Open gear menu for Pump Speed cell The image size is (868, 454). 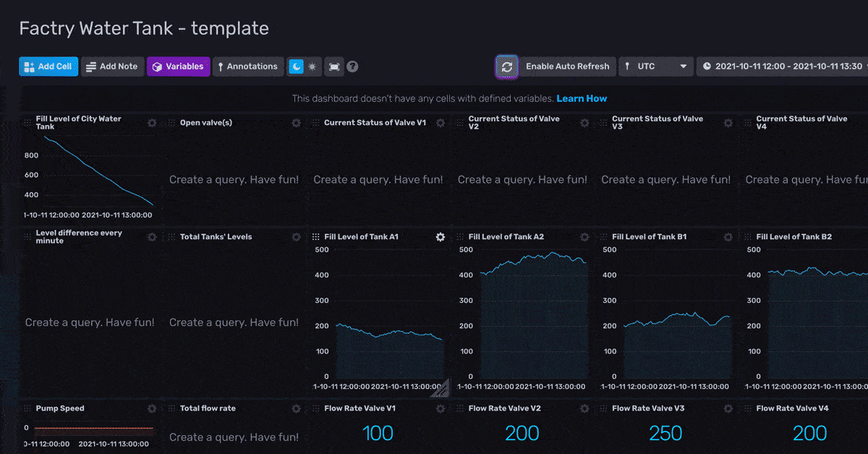(152, 408)
